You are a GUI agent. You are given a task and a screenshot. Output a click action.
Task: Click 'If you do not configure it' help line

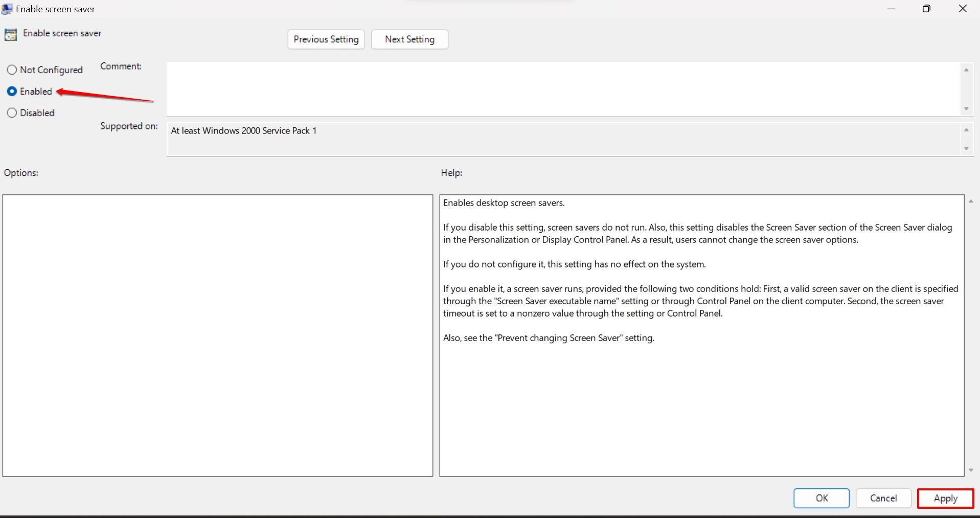pyautogui.click(x=574, y=264)
